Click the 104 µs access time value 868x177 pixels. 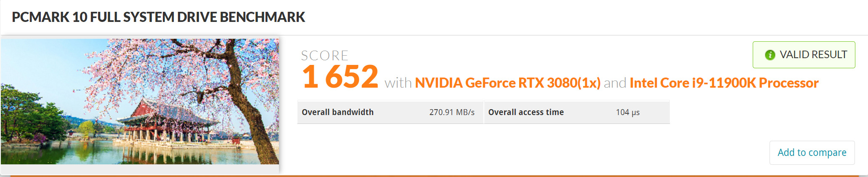coord(627,113)
